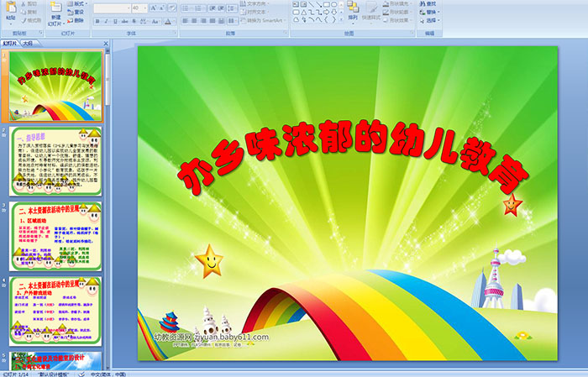Viewport: 588px width, 377px height.
Task: Open the Line Spacing dropdown
Action: pos(232,8)
